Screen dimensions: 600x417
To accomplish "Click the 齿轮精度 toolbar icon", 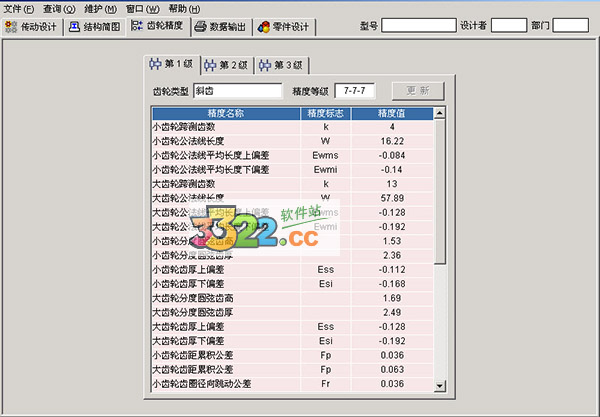I will [137, 26].
